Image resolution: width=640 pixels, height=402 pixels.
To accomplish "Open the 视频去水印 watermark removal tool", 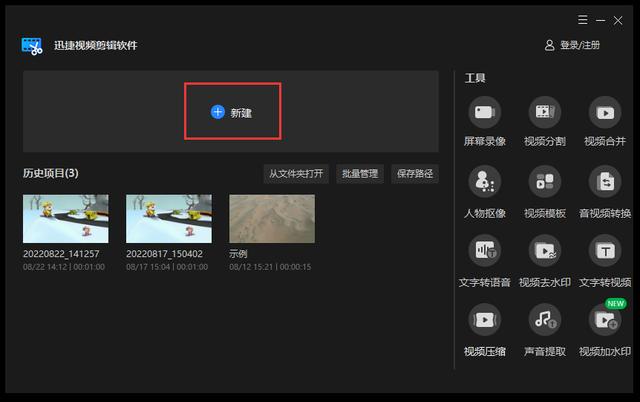I will click(x=545, y=251).
